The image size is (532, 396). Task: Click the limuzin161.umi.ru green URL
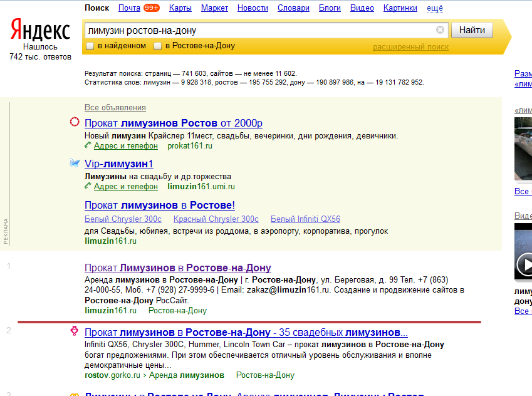pyautogui.click(x=201, y=186)
